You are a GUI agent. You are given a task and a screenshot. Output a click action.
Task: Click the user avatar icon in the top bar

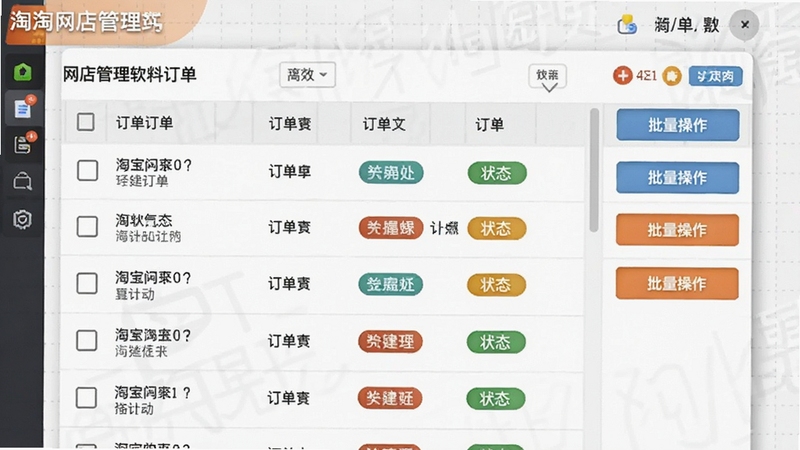[x=627, y=24]
